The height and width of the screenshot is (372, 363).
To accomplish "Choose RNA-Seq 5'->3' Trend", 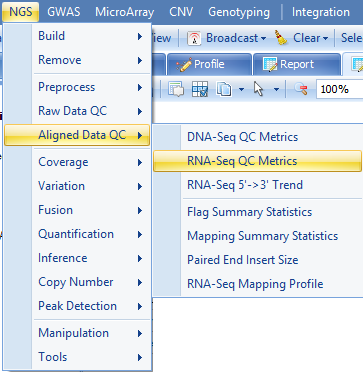I will (x=257, y=185).
